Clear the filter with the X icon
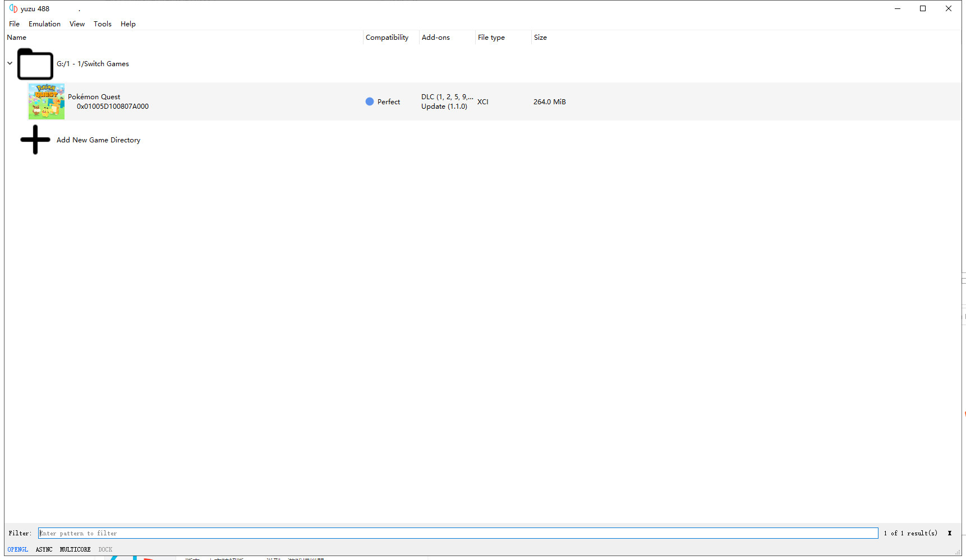966x560 pixels. coord(949,533)
